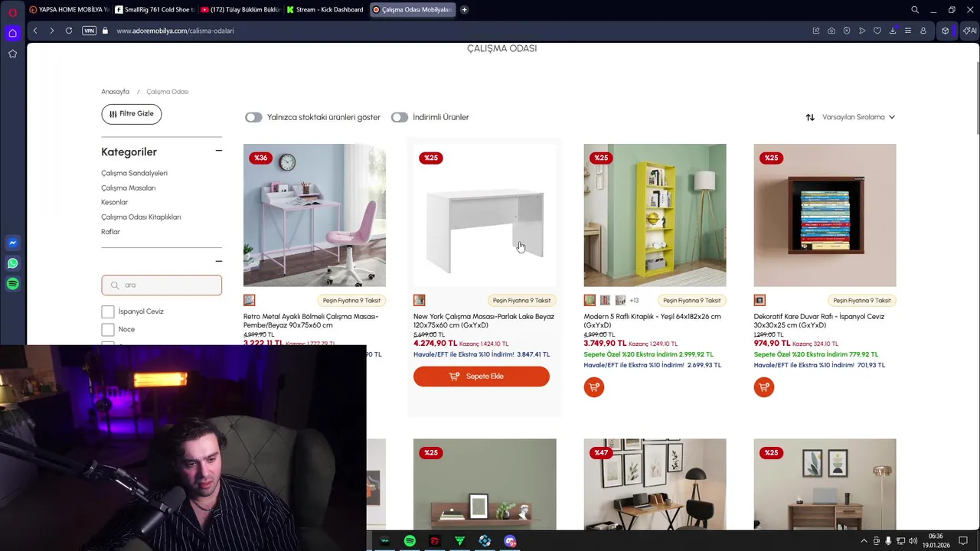The image size is (980, 551).
Task: Click the browser search magnifier icon
Action: point(915,10)
